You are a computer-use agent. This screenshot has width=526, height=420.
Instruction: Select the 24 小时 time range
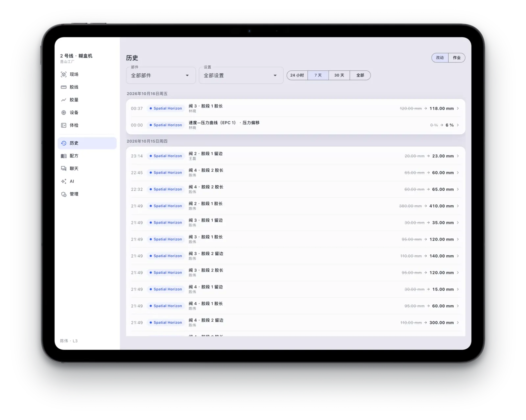pyautogui.click(x=297, y=75)
